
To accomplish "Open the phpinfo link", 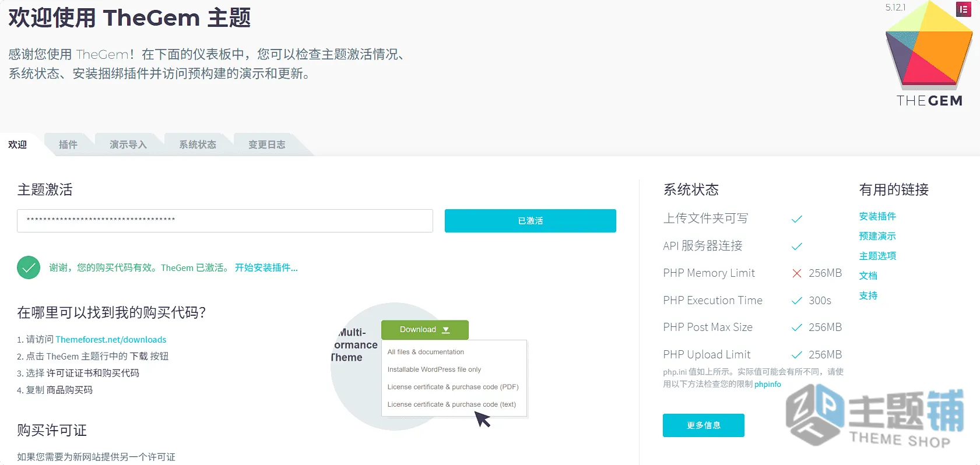I will pyautogui.click(x=768, y=385).
